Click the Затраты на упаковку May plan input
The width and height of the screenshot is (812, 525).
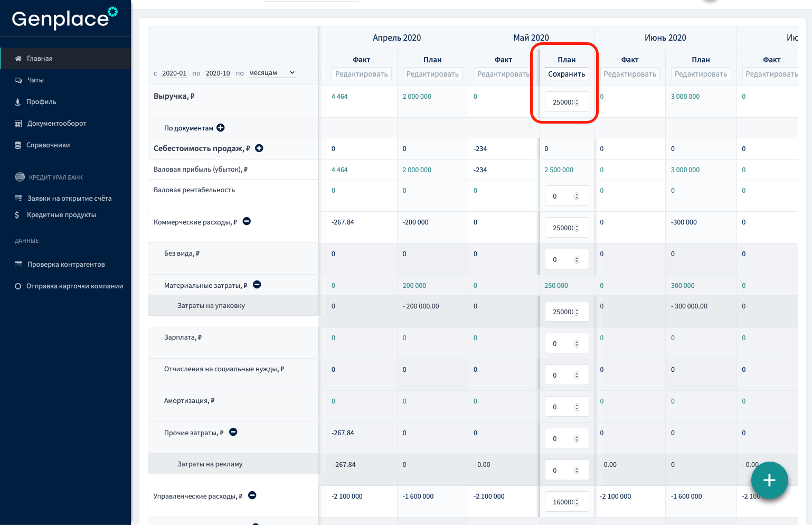[x=566, y=312]
